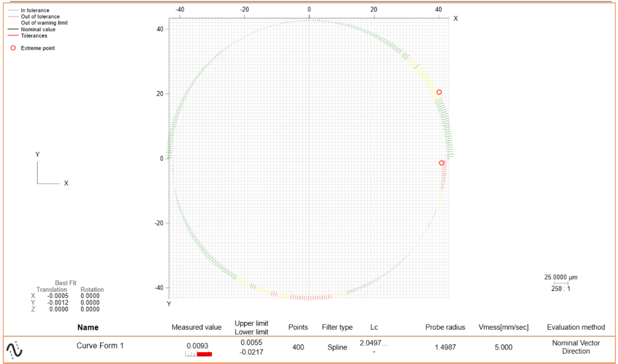The image size is (618, 364).
Task: Click the points value 400
Action: tap(298, 348)
